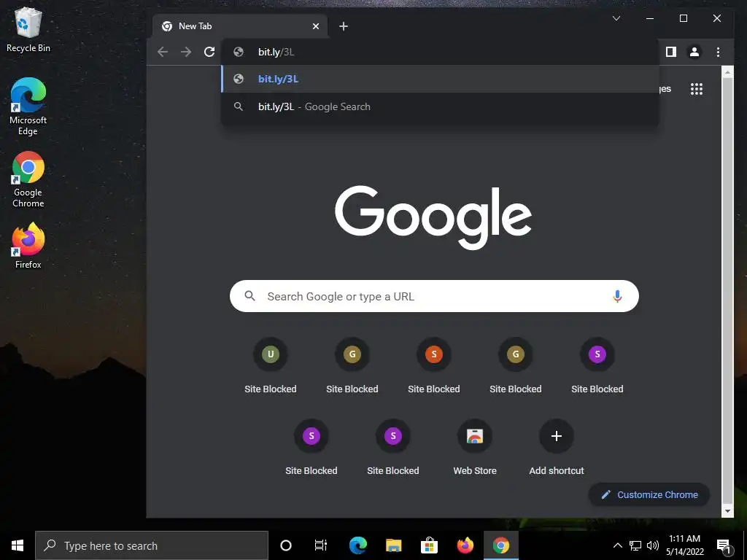The height and width of the screenshot is (560, 747).
Task: Show hidden system tray icons
Action: 617,545
